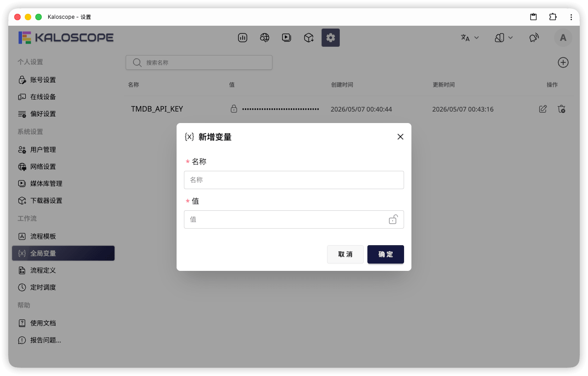Image resolution: width=588 pixels, height=376 pixels.
Task: Focus the 搜索名称 search box
Action: 199,62
